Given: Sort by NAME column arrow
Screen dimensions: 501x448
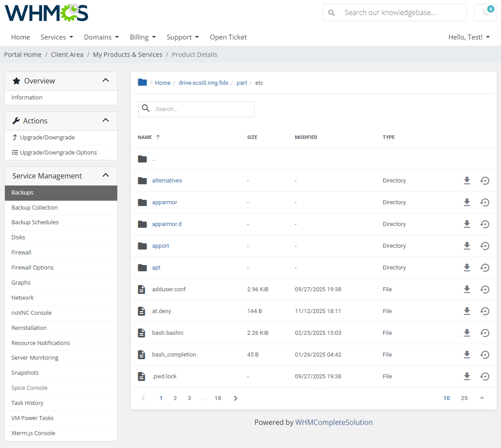Looking at the screenshot, I should [158, 137].
